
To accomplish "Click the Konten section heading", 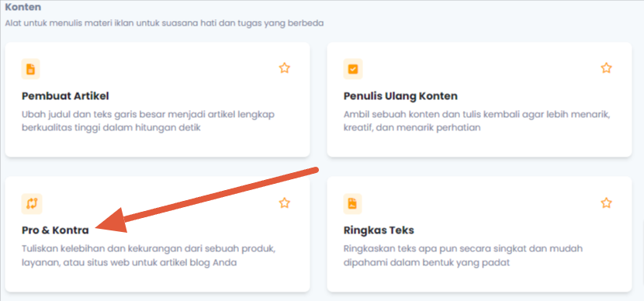I will point(23,8).
